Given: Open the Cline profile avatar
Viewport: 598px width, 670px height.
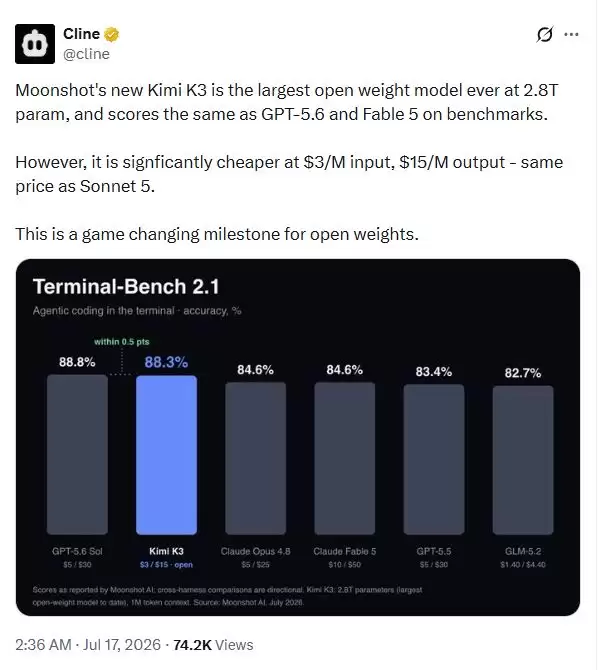Looking at the screenshot, I should click(x=35, y=44).
